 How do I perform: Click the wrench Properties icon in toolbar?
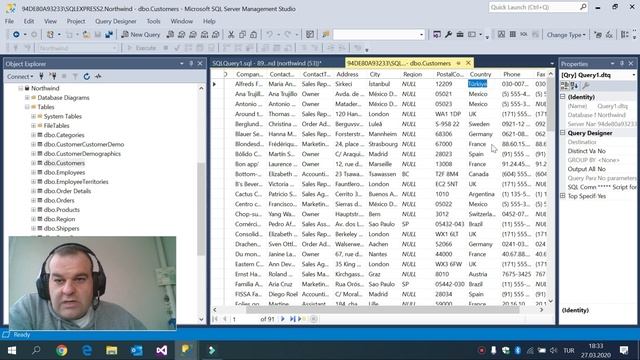448,35
